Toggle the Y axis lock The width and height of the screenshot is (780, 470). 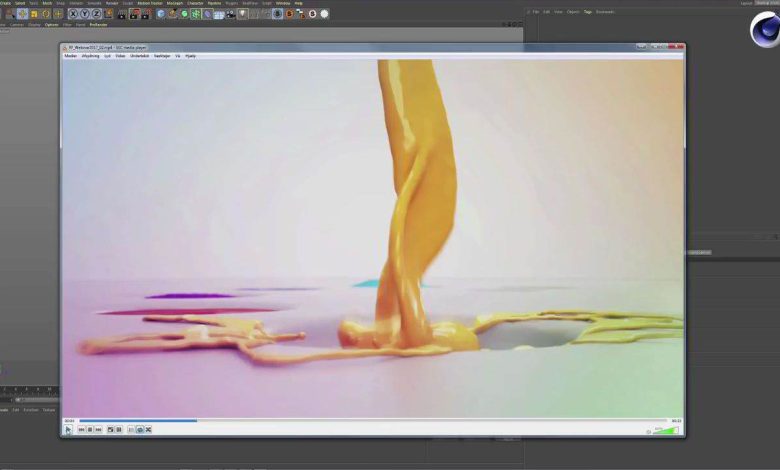(x=85, y=14)
